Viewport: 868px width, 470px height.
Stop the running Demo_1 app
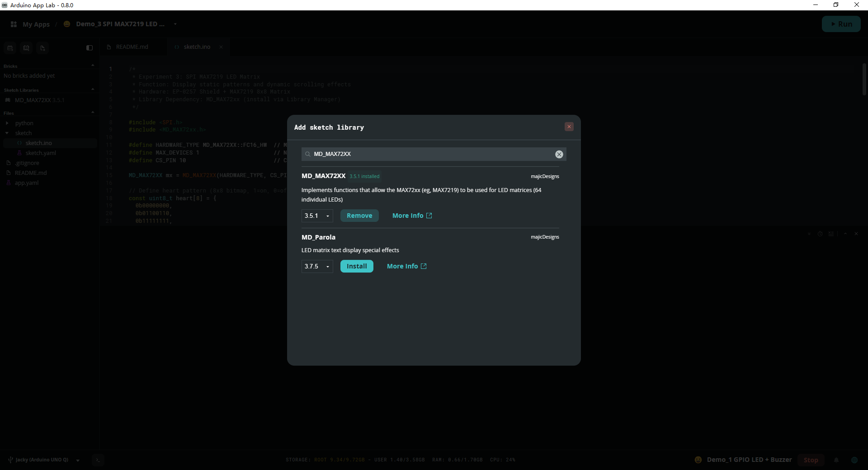tap(811, 460)
